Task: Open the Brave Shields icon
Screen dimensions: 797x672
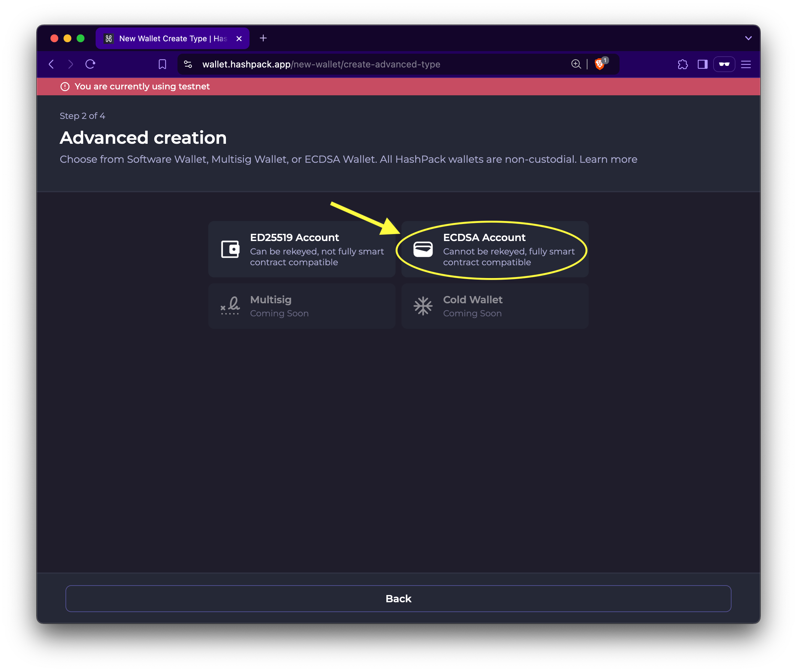Action: 600,64
